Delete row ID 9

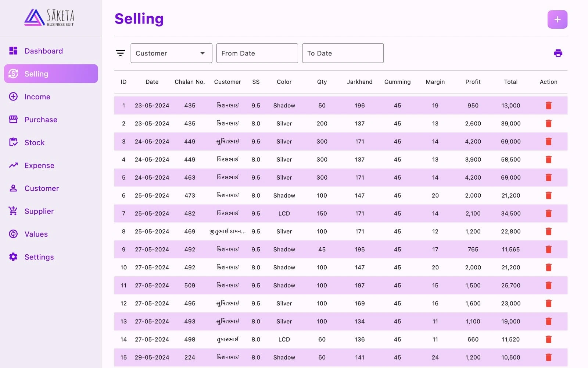coord(548,250)
